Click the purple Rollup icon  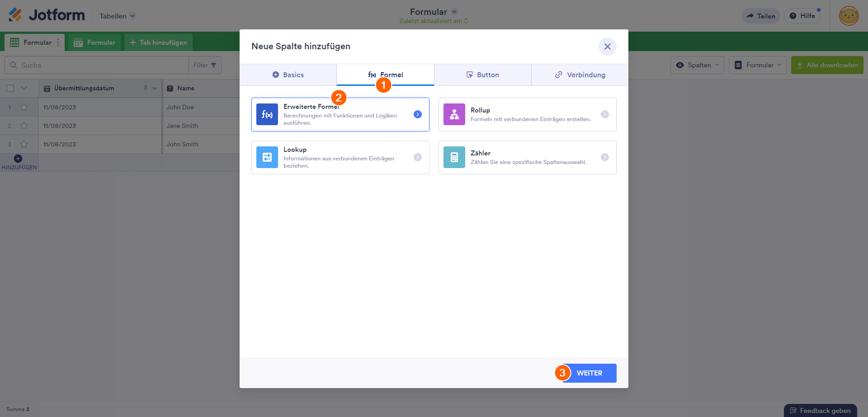[x=454, y=114]
